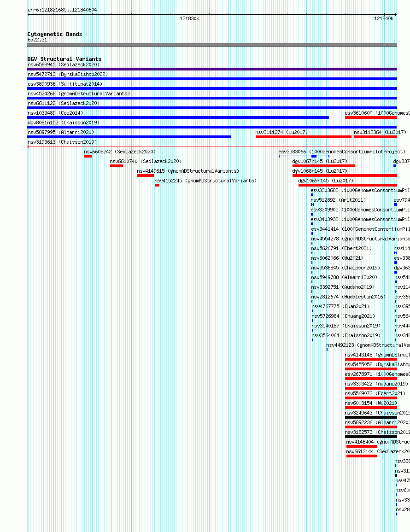Click the red bar under esv3610600

tap(371, 117)
